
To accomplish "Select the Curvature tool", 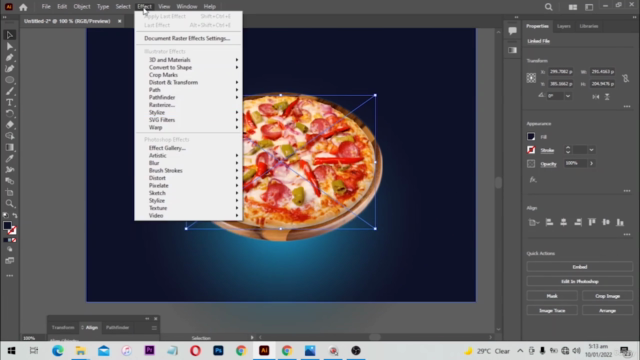I will pos(9,69).
